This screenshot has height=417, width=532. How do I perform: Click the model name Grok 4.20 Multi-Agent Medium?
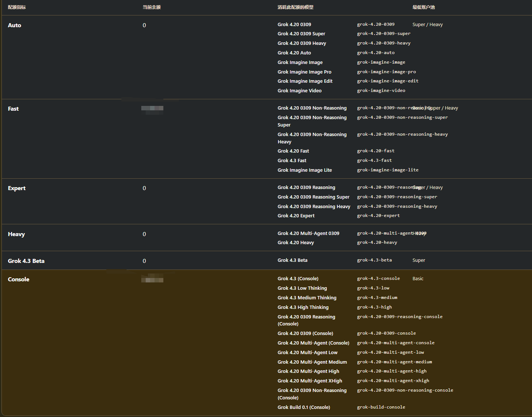(x=312, y=362)
